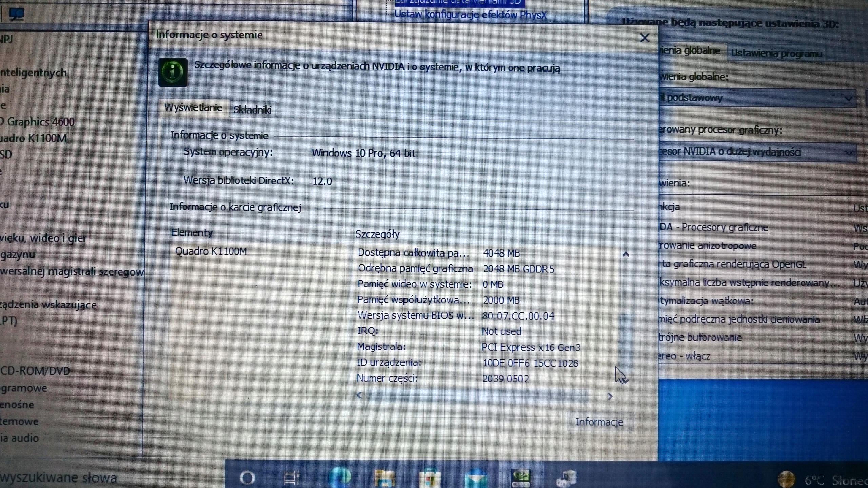Select the Wyświetlanie tab
868x488 pixels.
click(193, 108)
